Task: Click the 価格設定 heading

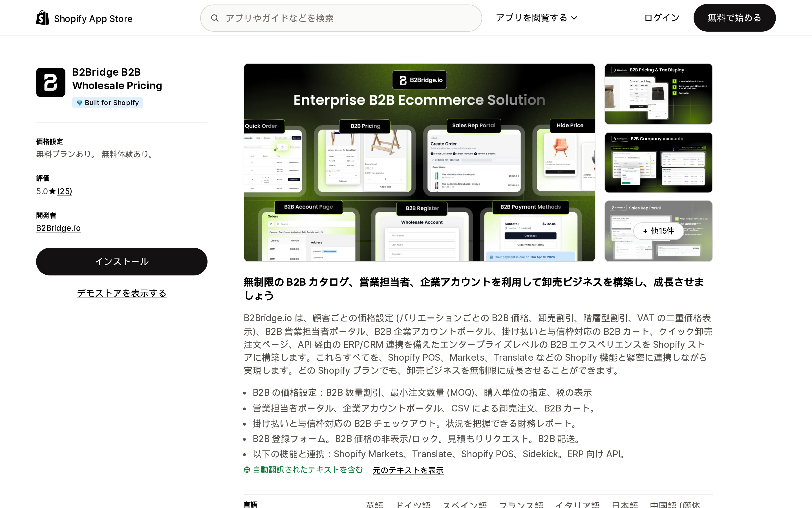Action: [x=50, y=141]
